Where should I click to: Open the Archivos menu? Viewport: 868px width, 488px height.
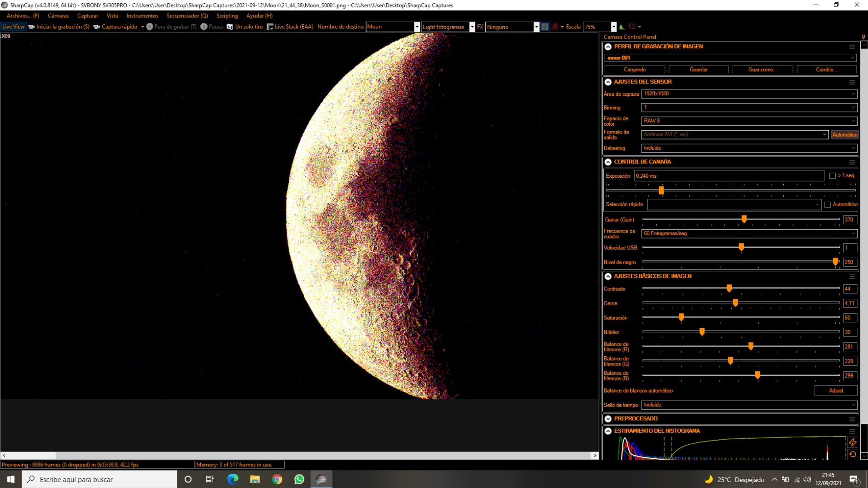[23, 16]
